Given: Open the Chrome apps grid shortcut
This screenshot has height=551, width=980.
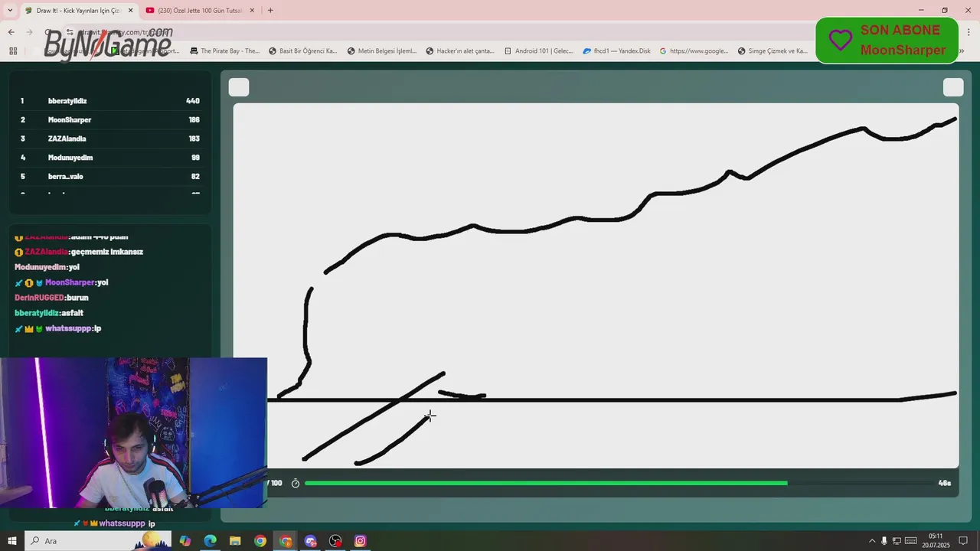Looking at the screenshot, I should click(13, 51).
